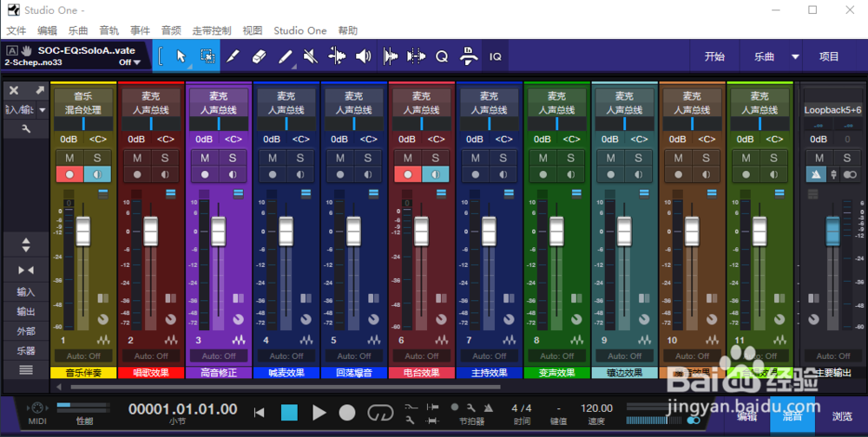The height and width of the screenshot is (437, 868).
Task: Click the MIDI monitor icon
Action: point(37,408)
